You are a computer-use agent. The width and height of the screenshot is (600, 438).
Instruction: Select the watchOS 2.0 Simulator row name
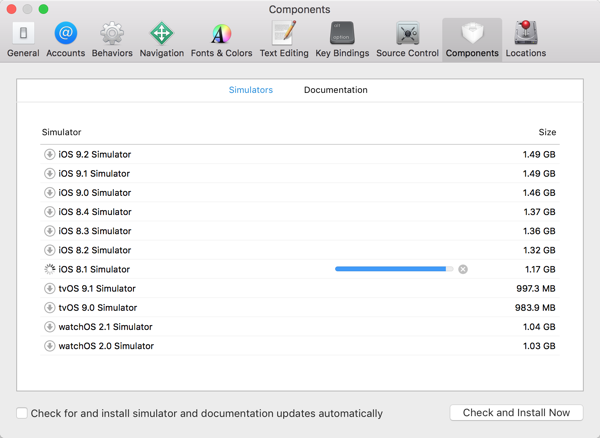pos(106,345)
